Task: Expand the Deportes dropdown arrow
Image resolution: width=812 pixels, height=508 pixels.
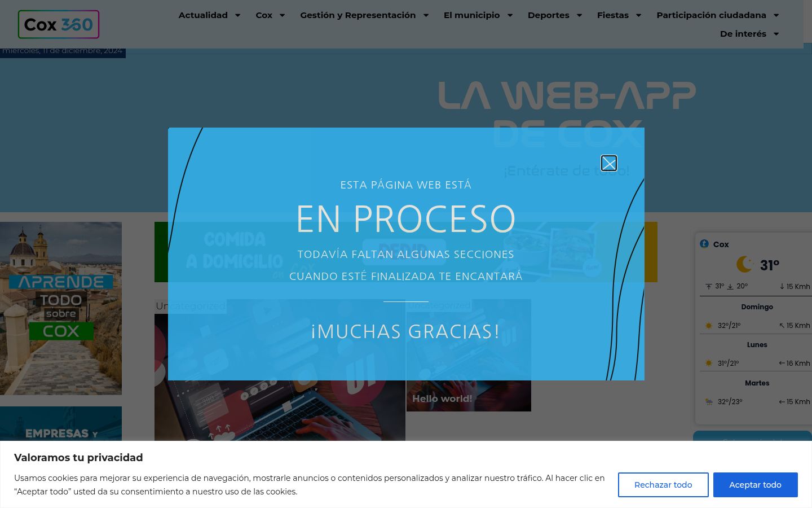Action: 579,15
